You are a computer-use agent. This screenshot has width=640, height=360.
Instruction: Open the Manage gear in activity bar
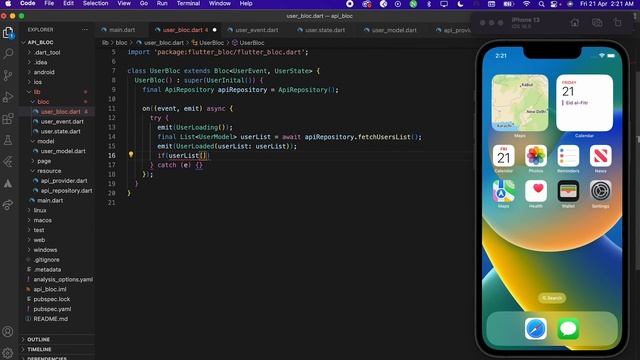tap(8, 352)
